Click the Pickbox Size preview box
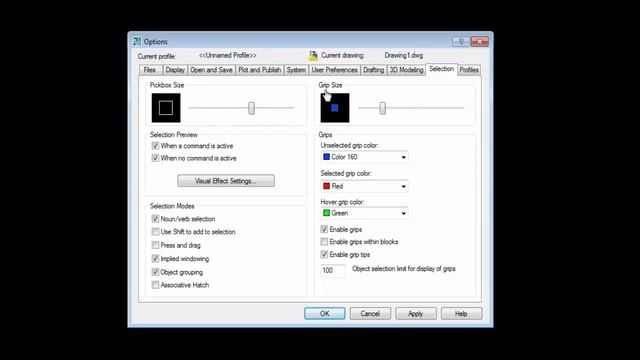 tap(166, 108)
